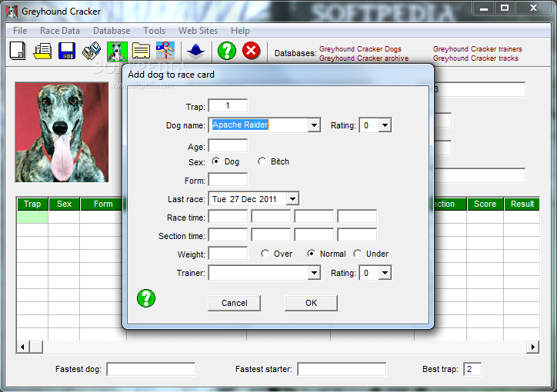Open the Tools menu

(x=154, y=31)
